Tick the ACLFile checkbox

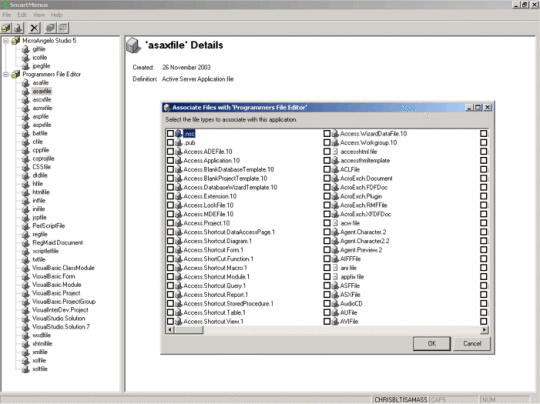(327, 169)
